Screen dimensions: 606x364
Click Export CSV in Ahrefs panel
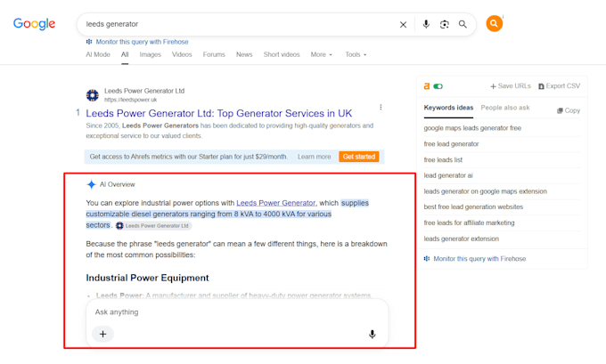pos(560,86)
